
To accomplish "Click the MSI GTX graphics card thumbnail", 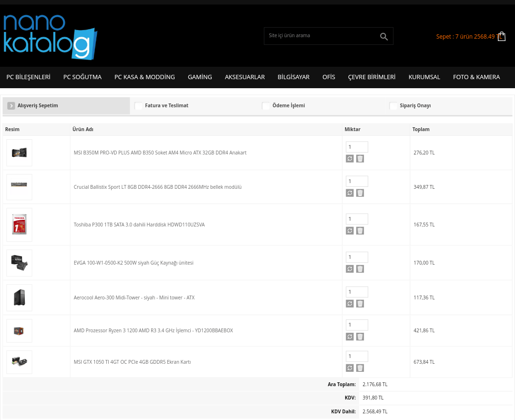I will click(20, 362).
